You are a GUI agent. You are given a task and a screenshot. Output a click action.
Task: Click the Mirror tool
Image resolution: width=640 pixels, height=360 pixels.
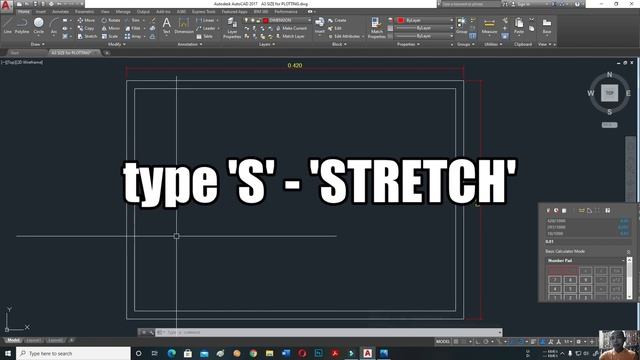click(x=111, y=28)
